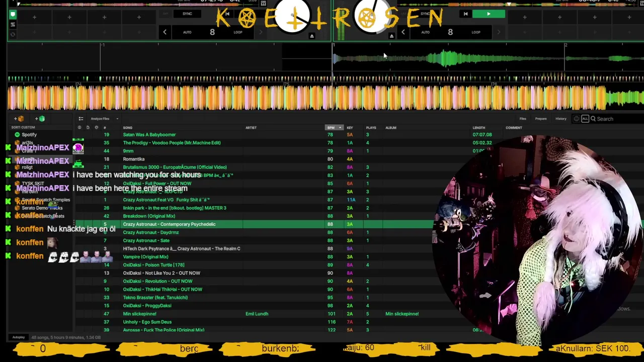Focus the library Search field
Image resolution: width=644 pixels, height=362 pixels.
[x=617, y=119]
